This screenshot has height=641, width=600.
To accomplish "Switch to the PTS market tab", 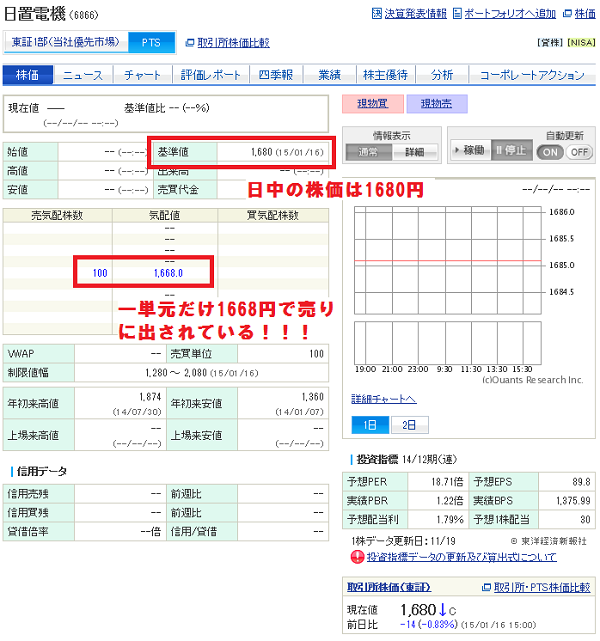I will 151,43.
